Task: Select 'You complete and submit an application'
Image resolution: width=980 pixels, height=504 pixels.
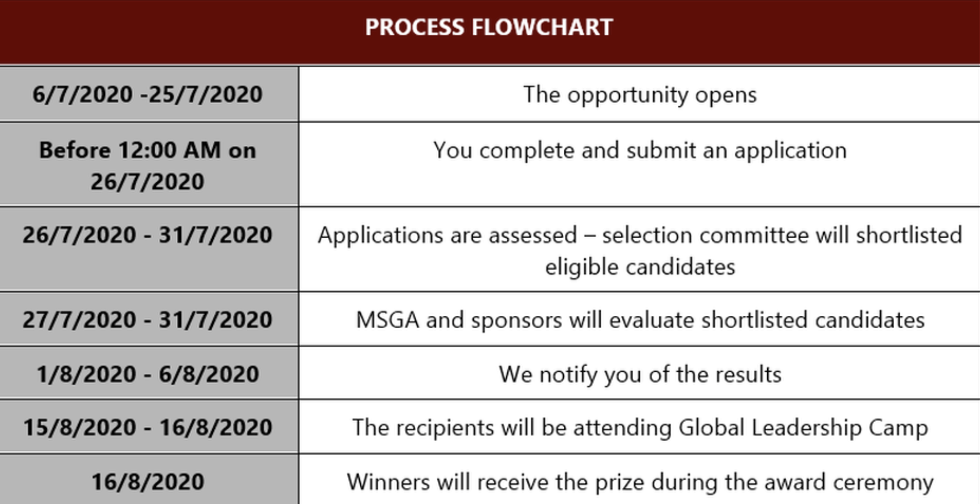Action: (x=640, y=150)
